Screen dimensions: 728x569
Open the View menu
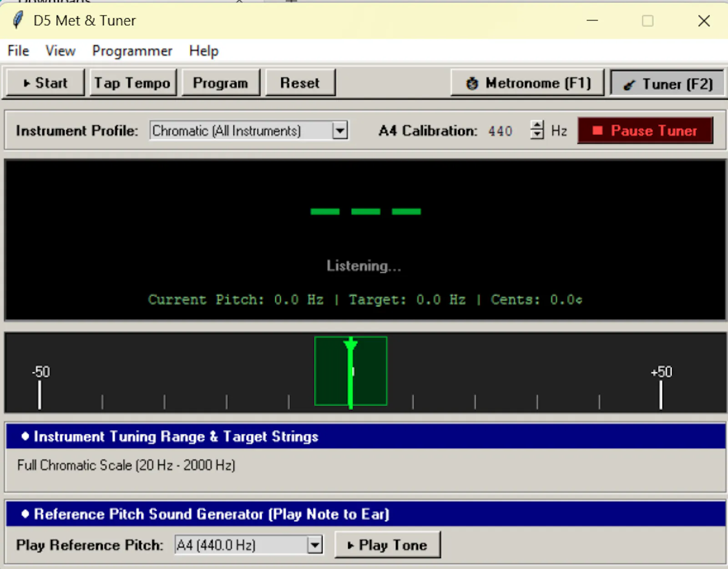(61, 51)
